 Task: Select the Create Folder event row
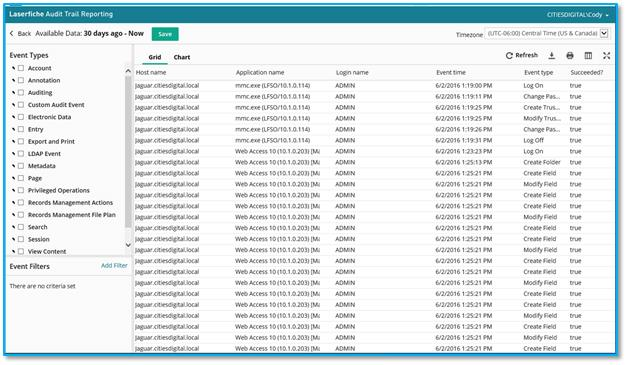(x=374, y=162)
